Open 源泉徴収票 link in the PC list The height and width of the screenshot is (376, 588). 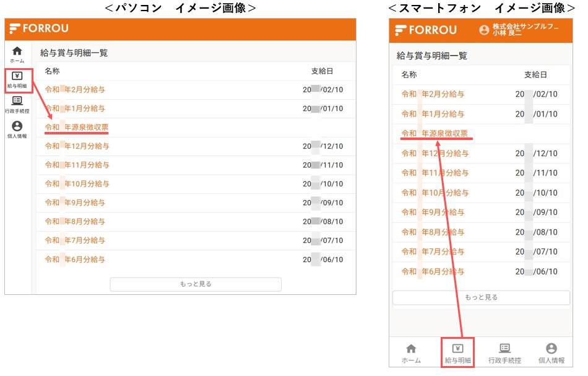[77, 127]
